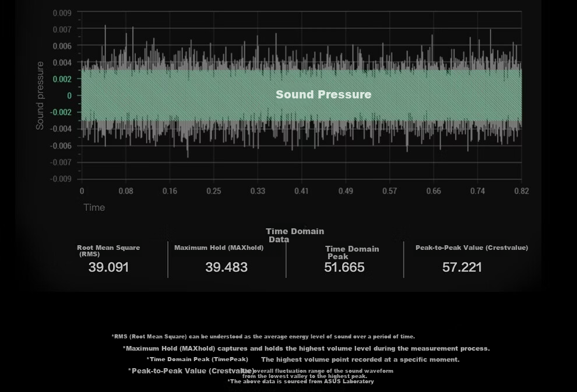
Task: Click the 0.66 time axis tick
Action: point(434,191)
